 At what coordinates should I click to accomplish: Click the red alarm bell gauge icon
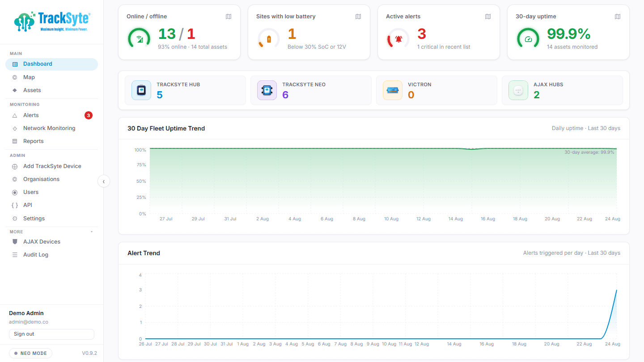398,39
